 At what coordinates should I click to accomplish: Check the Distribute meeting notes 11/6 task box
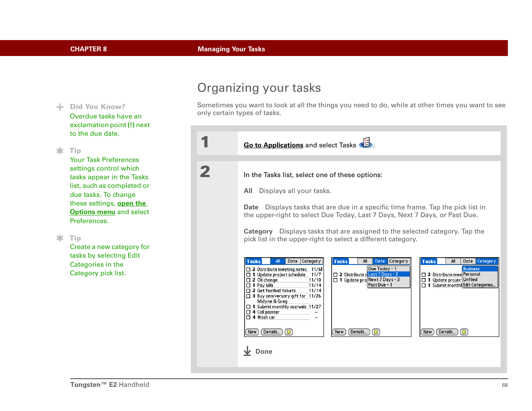point(248,269)
